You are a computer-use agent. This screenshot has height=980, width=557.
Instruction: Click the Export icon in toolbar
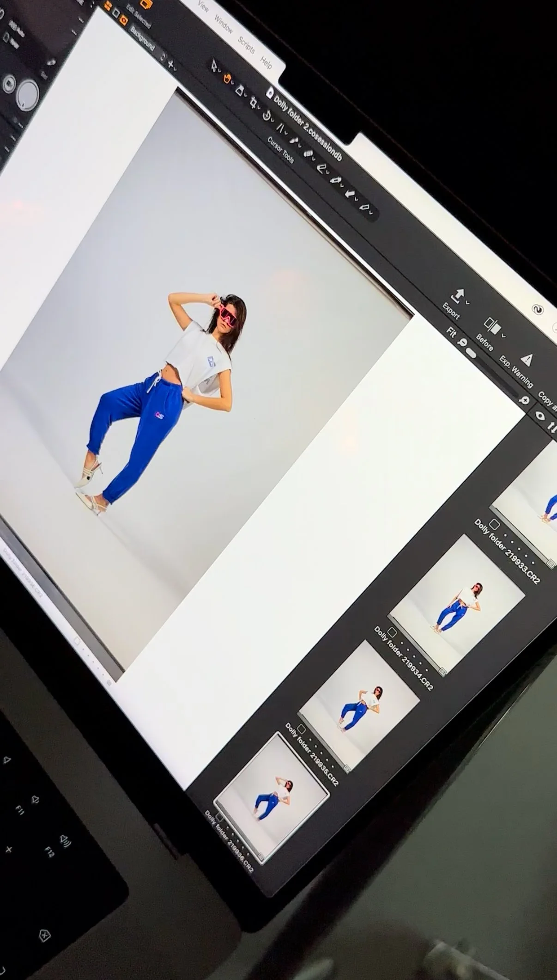point(459,295)
